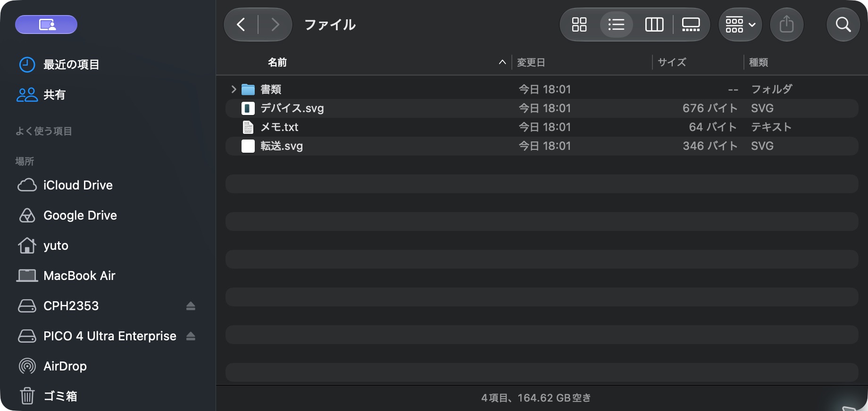868x411 pixels.
Task: Switch to gallery view
Action: (691, 25)
